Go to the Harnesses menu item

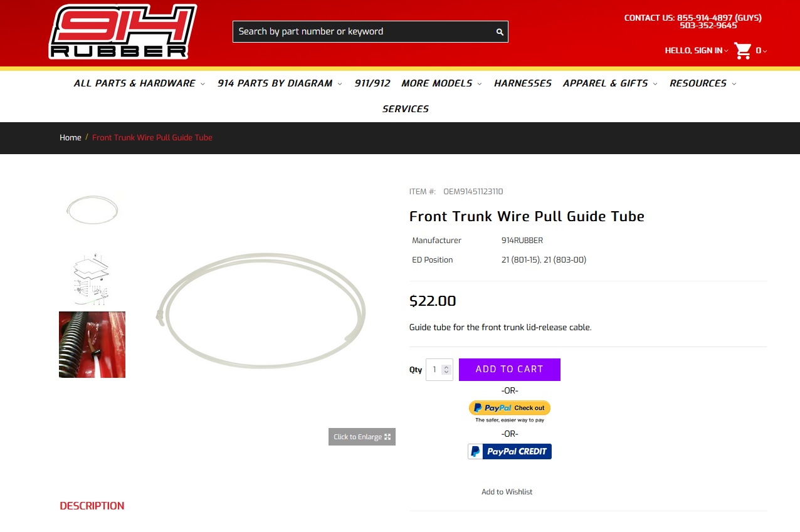click(x=523, y=83)
